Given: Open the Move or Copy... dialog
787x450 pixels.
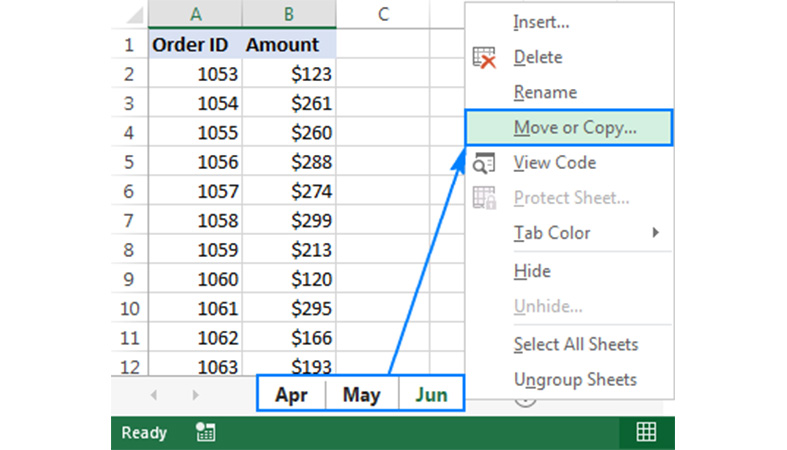Looking at the screenshot, I should (x=574, y=128).
